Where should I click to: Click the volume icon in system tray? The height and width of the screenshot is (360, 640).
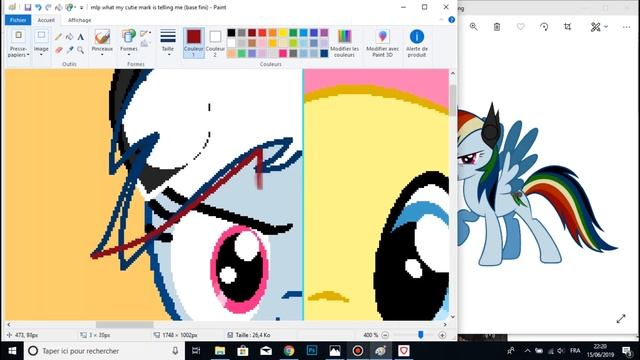[561, 351]
